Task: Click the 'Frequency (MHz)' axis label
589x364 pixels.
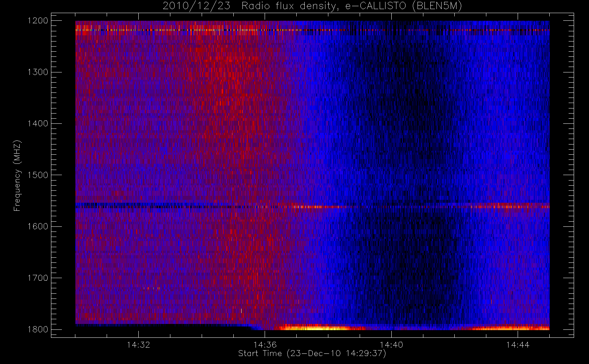Action: [17, 175]
